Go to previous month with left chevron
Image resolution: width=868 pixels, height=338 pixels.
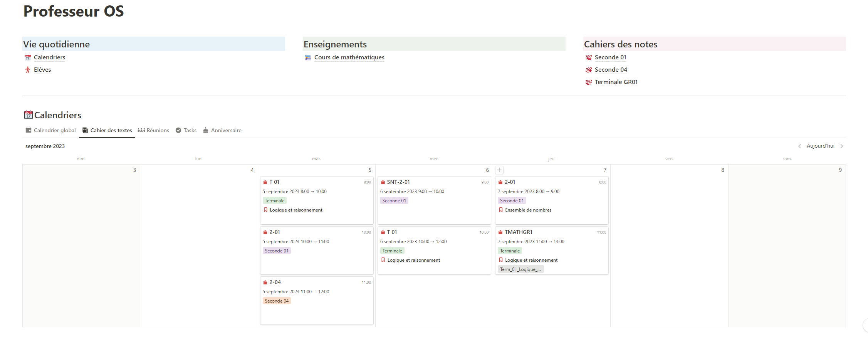point(799,146)
